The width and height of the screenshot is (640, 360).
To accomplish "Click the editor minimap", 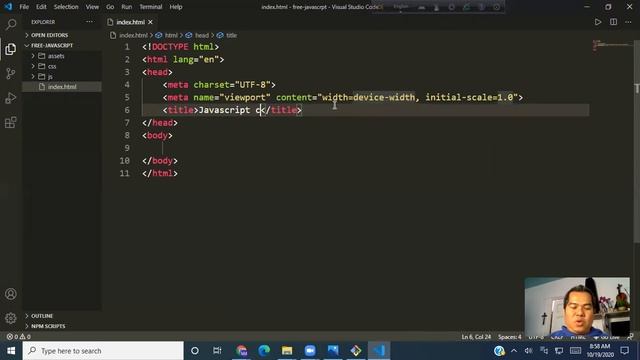I will coord(611,45).
